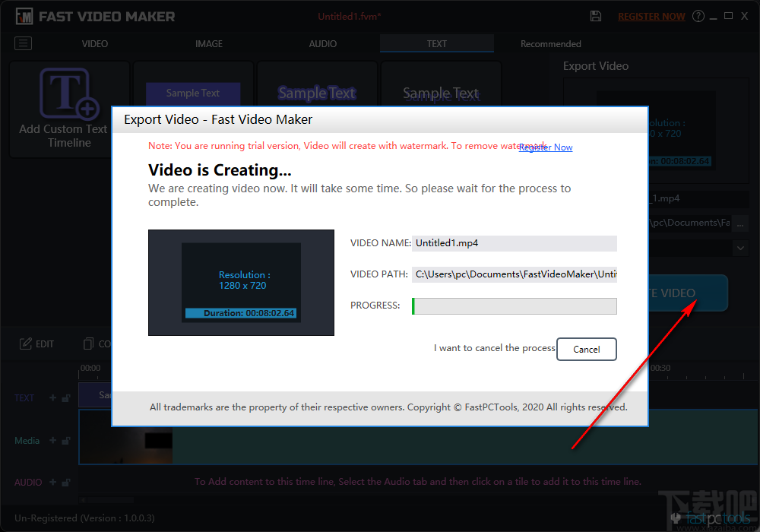Switch to the IMAGE tab

209,43
